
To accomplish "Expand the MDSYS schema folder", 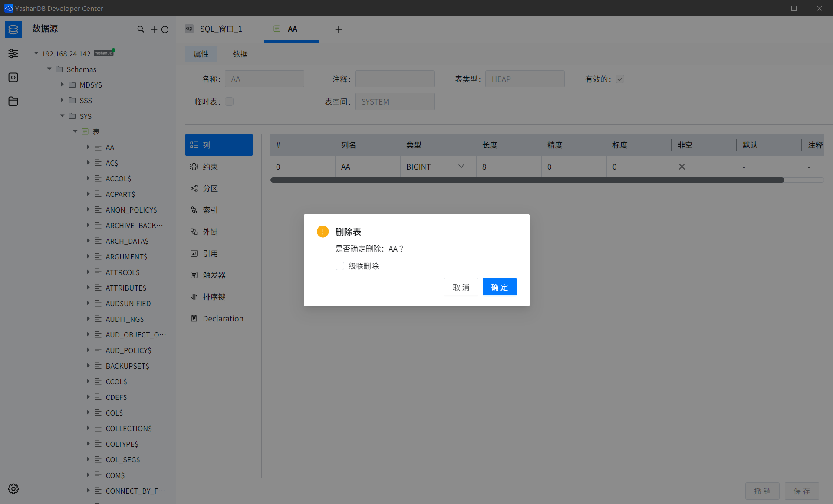I will click(62, 85).
